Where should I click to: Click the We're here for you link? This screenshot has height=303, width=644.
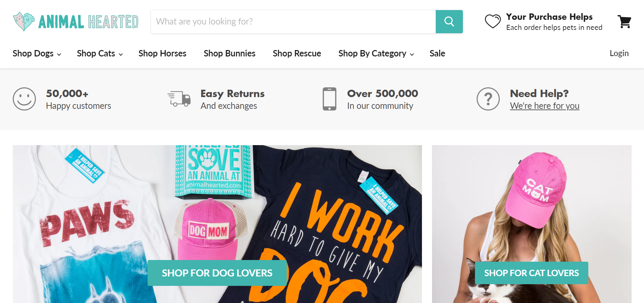coord(544,105)
